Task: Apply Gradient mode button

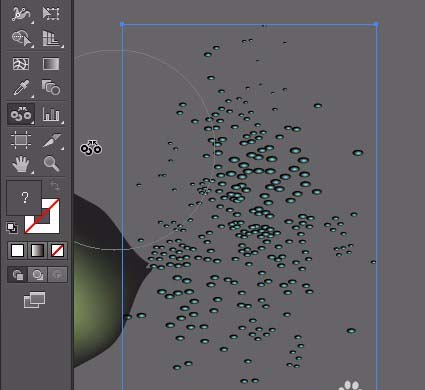Action: 37,250
